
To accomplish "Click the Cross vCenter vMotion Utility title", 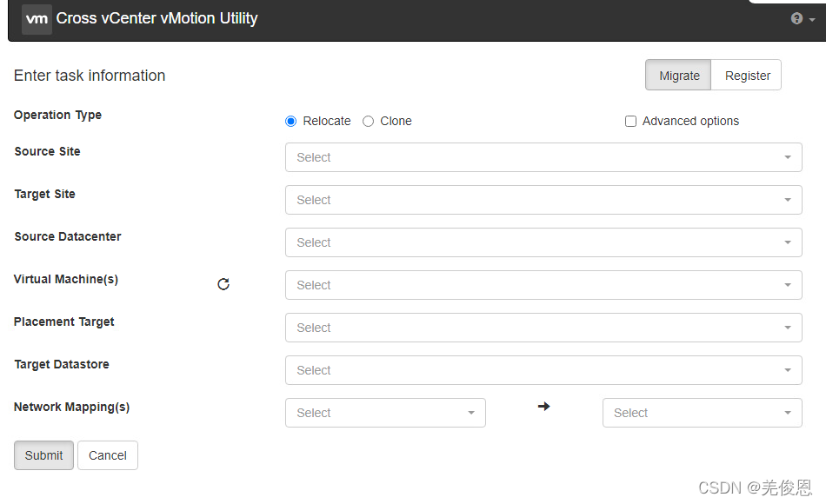I will (x=157, y=18).
